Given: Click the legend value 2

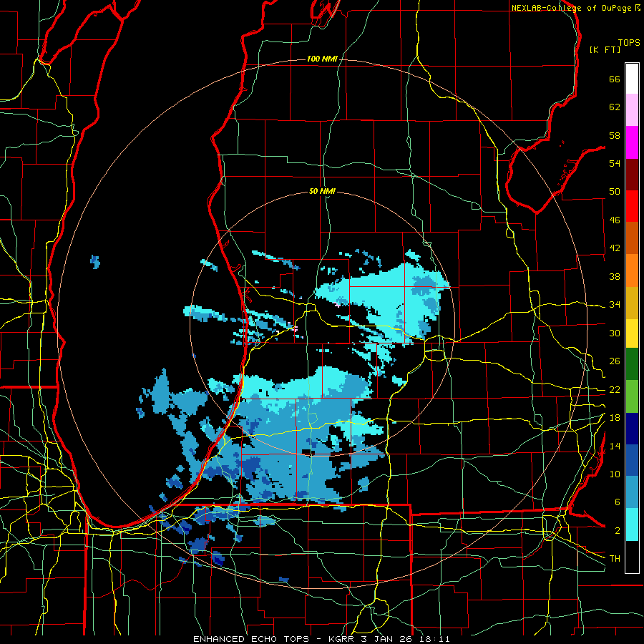Looking at the screenshot, I should coord(618,531).
